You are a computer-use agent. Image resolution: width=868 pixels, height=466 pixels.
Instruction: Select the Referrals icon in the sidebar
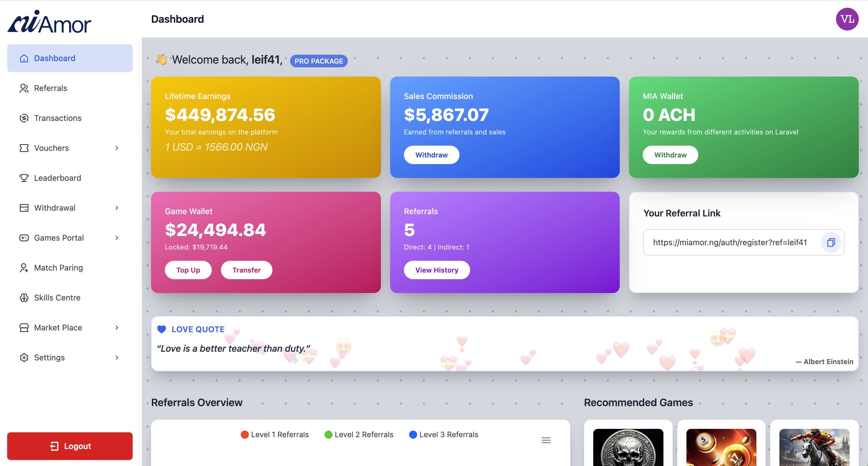[x=24, y=88]
